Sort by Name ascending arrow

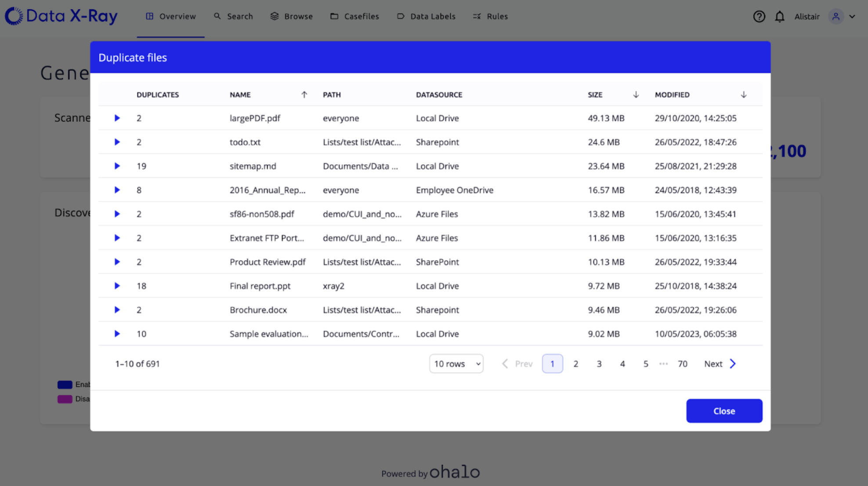304,94
